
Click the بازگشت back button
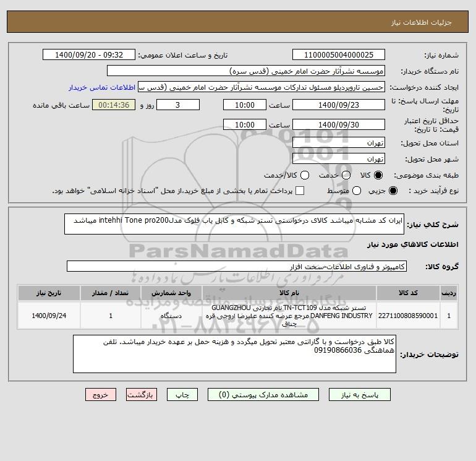142,395
